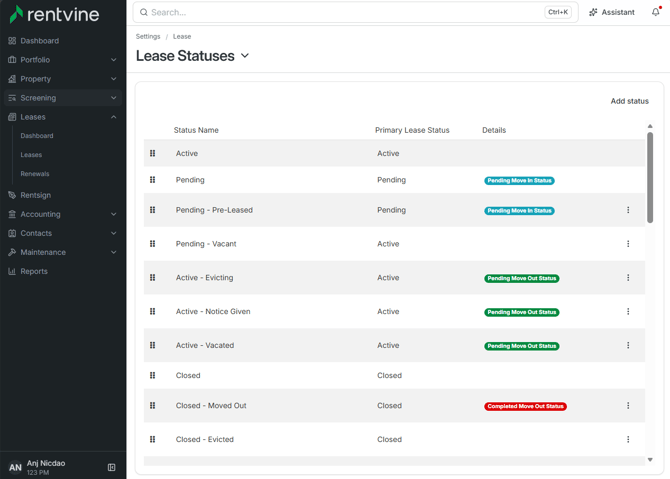Click the Active row drag handle
The image size is (670, 479).
click(153, 153)
